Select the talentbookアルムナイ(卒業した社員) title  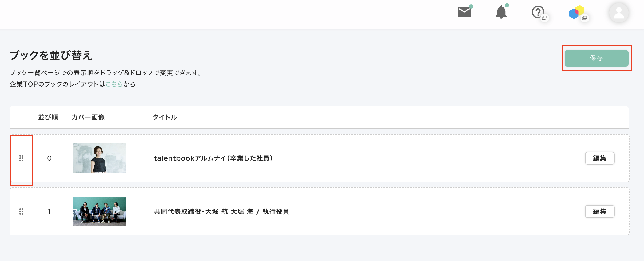pos(213,158)
